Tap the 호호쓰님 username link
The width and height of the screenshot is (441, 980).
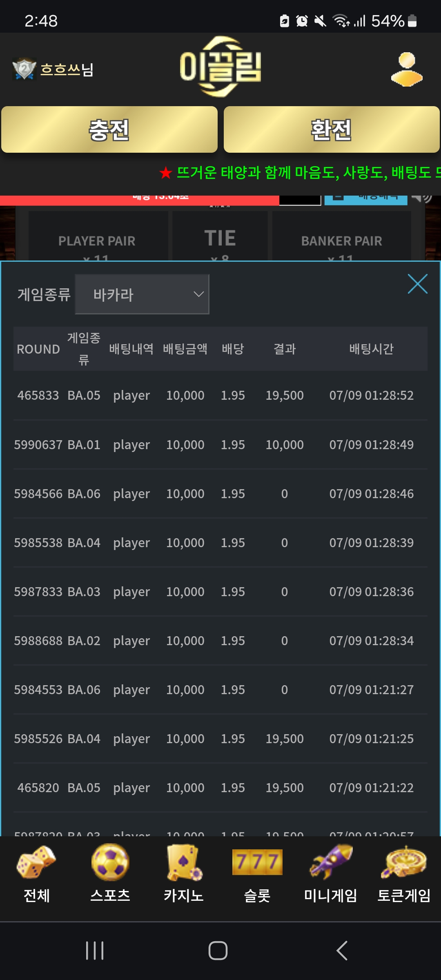coord(67,69)
